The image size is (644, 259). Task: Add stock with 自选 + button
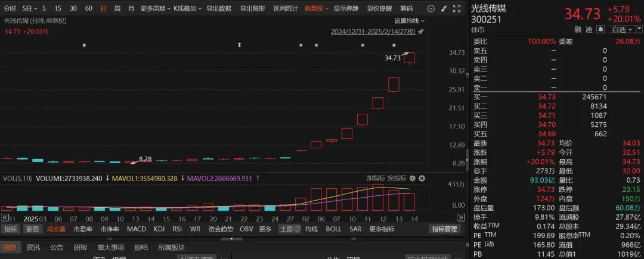click(x=621, y=29)
